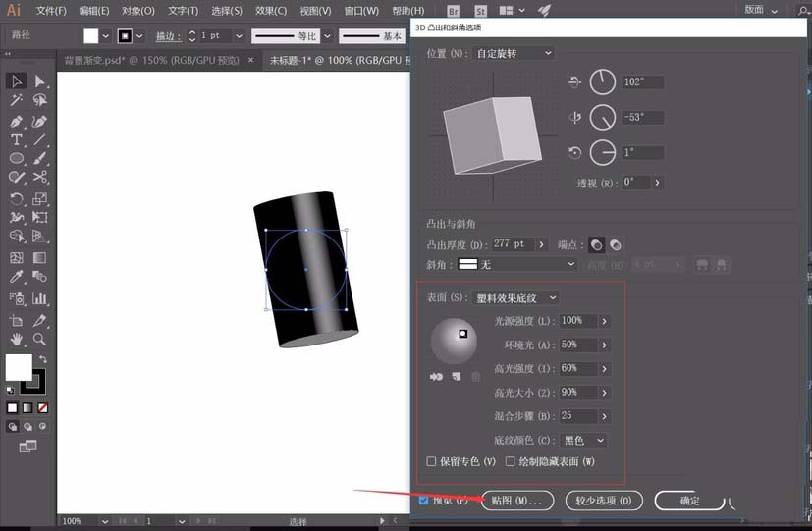Image resolution: width=812 pixels, height=531 pixels.
Task: Click the white fill color swatch in toolbar
Action: (x=18, y=367)
